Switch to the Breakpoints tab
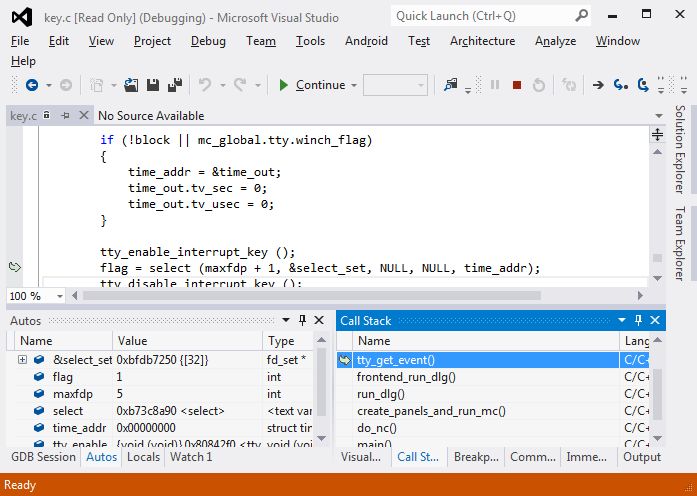 point(476,457)
